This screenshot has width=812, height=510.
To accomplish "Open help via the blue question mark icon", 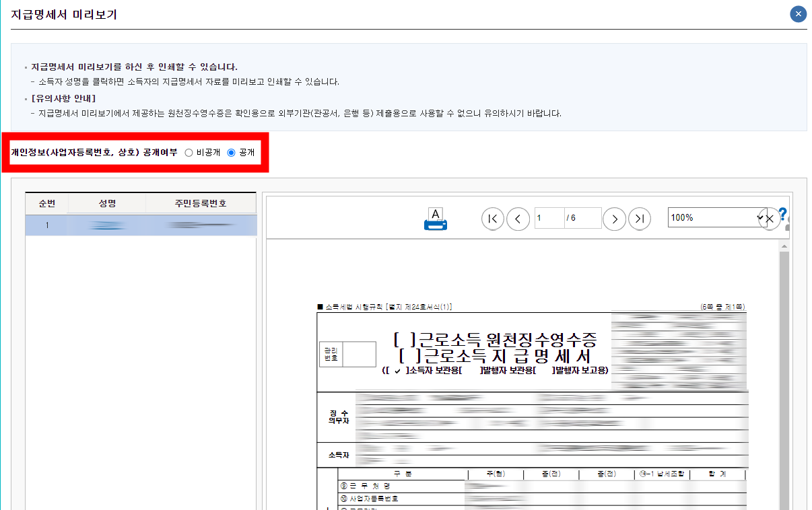I will 782,214.
